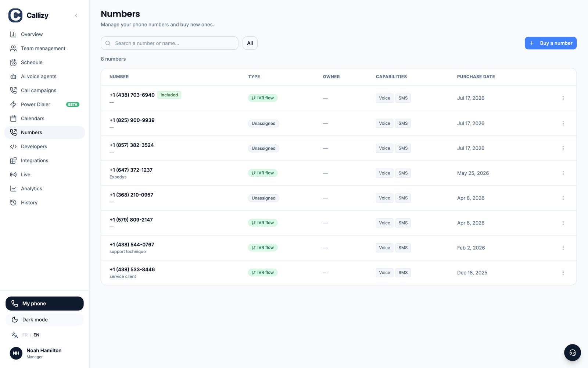
Task: Click the Included badge
Action: click(x=169, y=95)
